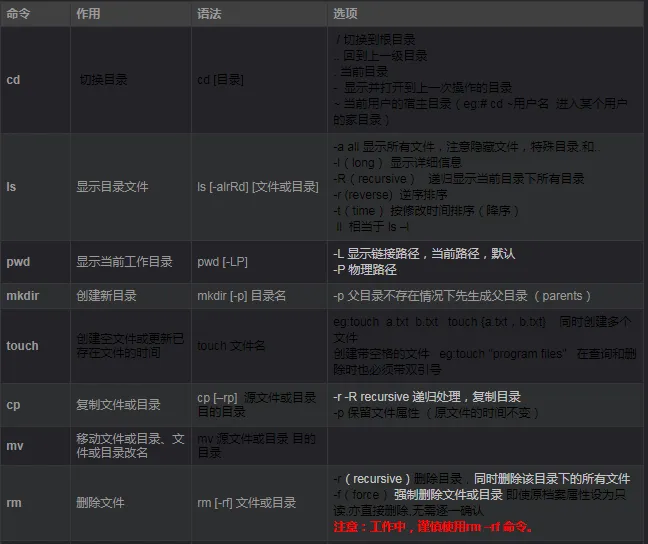Viewport: 648px width, 544px height.
Task: Click the 'eg:touch a.txt b.txt' example line
Action: pyautogui.click(x=482, y=330)
